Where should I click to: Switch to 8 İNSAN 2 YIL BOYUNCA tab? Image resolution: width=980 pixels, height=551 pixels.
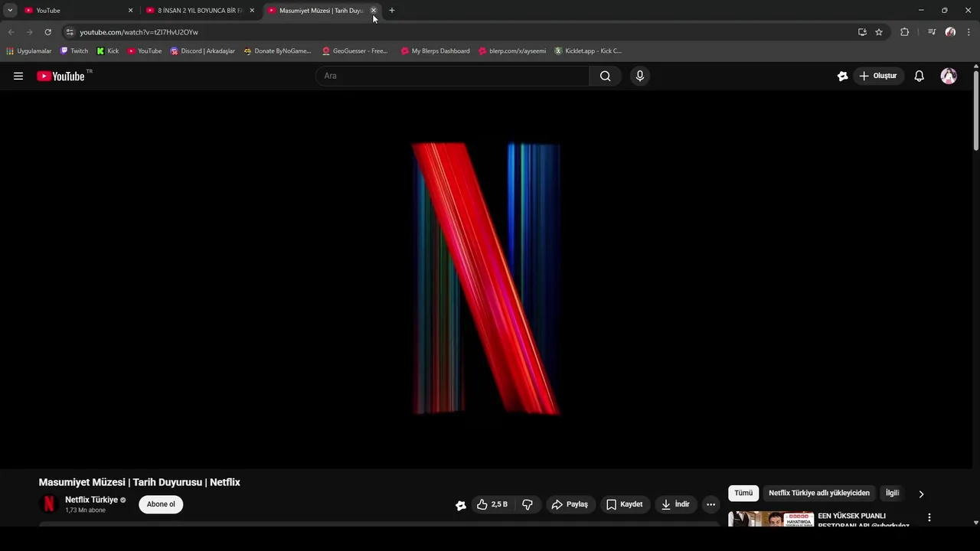pos(201,11)
